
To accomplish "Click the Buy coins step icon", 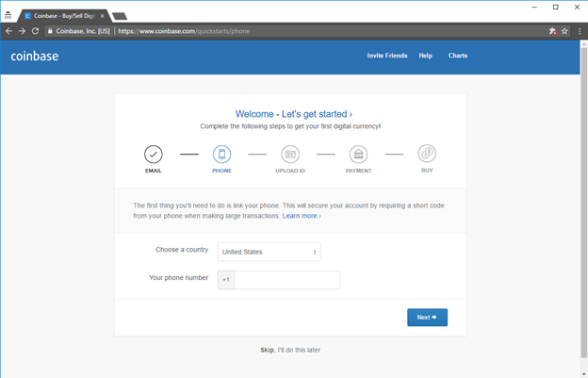I will coord(427,154).
